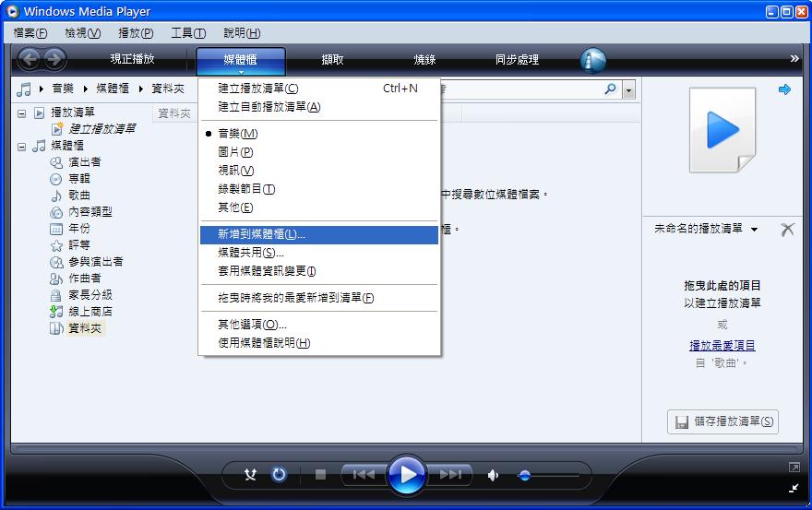Image resolution: width=812 pixels, height=510 pixels.
Task: Open the 未命名的播放清單 dropdown
Action: [x=755, y=230]
